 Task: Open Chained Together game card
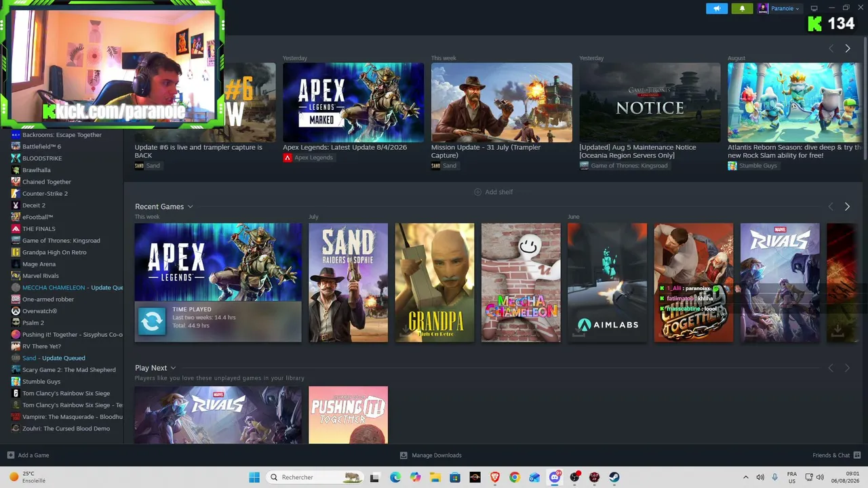(x=693, y=283)
